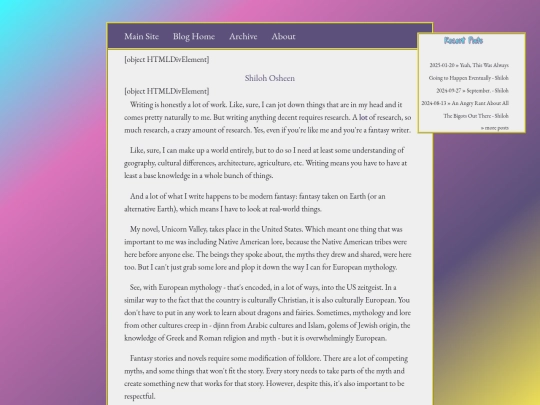Click the paragraph starting 'And a lot of what I write'
This screenshot has height=405, width=540.
tap(255, 202)
